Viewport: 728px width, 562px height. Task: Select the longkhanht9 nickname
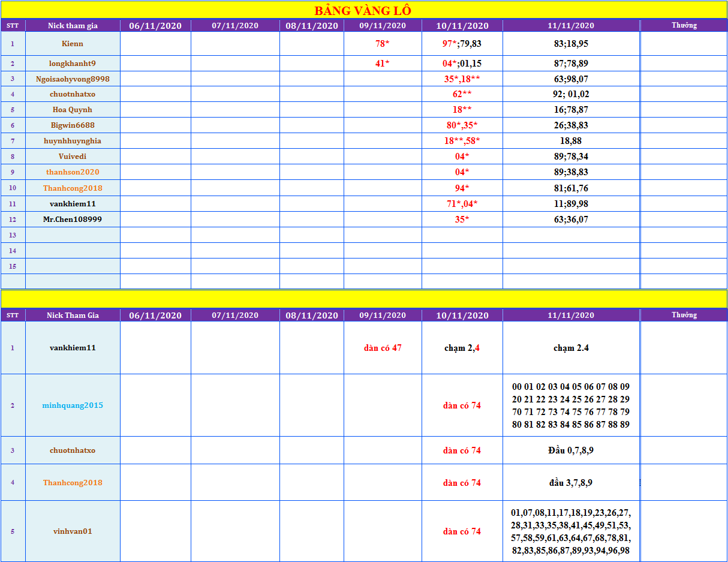pos(73,63)
